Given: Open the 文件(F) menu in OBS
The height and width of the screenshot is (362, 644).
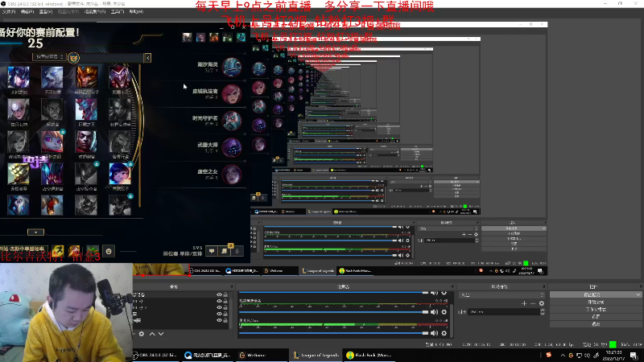Looking at the screenshot, I should click(9, 12).
